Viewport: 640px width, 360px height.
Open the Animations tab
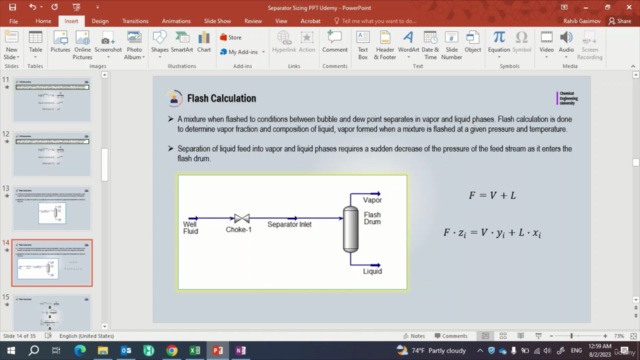tap(176, 21)
